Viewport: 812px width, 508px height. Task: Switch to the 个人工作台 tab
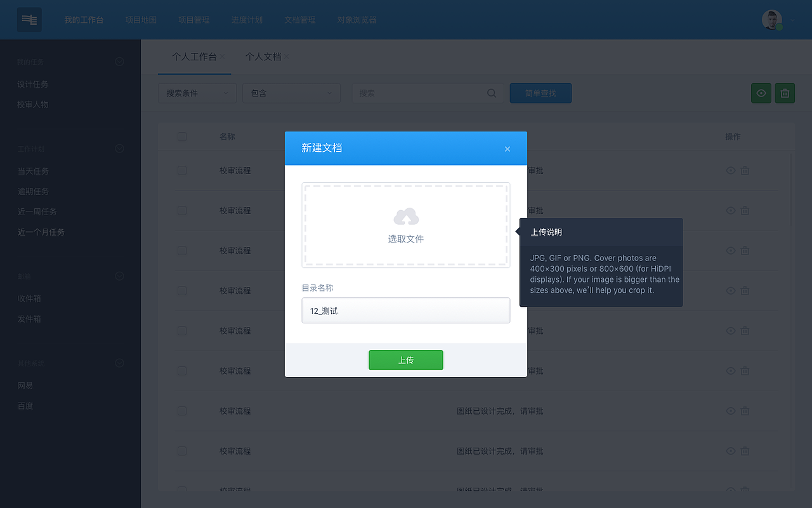tap(194, 57)
